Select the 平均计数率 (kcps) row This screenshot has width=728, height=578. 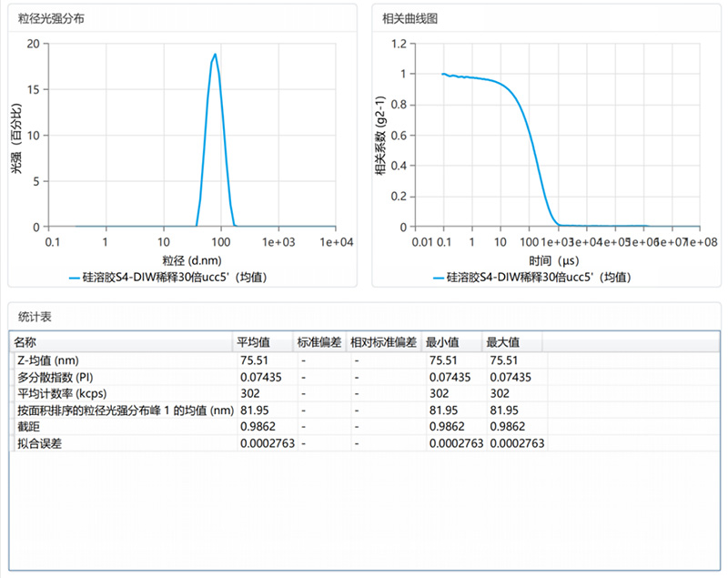61,393
